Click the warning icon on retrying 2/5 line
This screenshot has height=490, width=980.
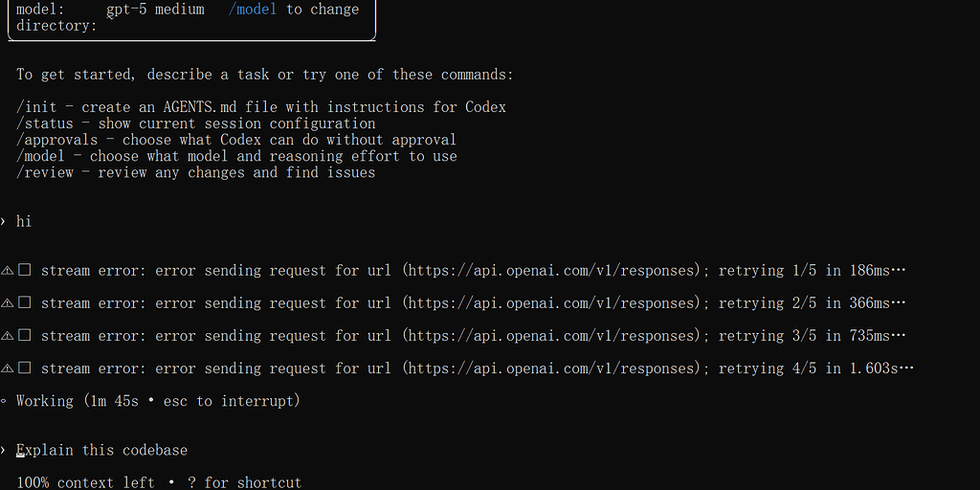point(7,303)
